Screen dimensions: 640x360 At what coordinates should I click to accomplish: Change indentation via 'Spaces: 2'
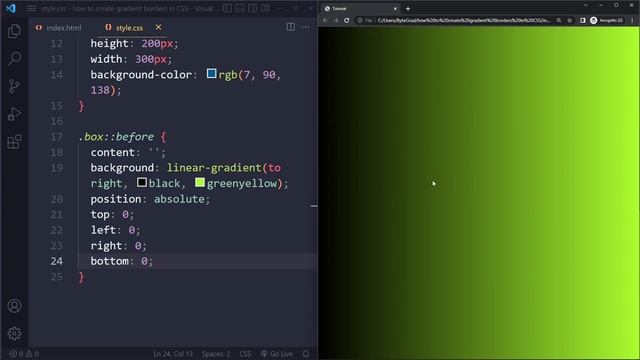(216, 354)
